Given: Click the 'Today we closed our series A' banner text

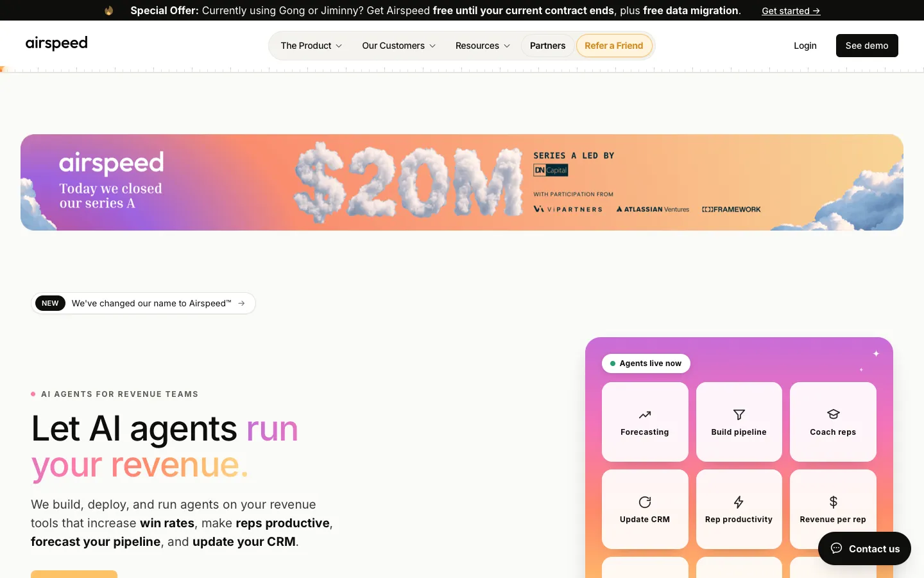Looking at the screenshot, I should click(111, 196).
